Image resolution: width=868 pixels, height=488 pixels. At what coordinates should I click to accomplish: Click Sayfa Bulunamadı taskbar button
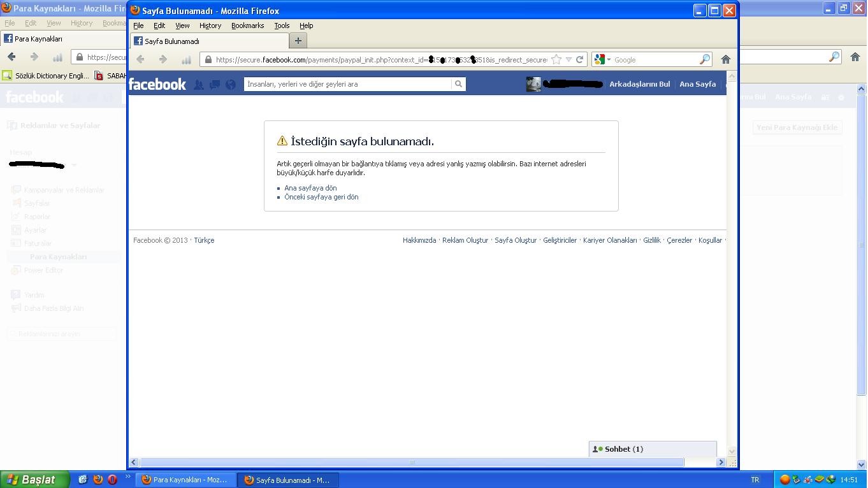point(288,480)
